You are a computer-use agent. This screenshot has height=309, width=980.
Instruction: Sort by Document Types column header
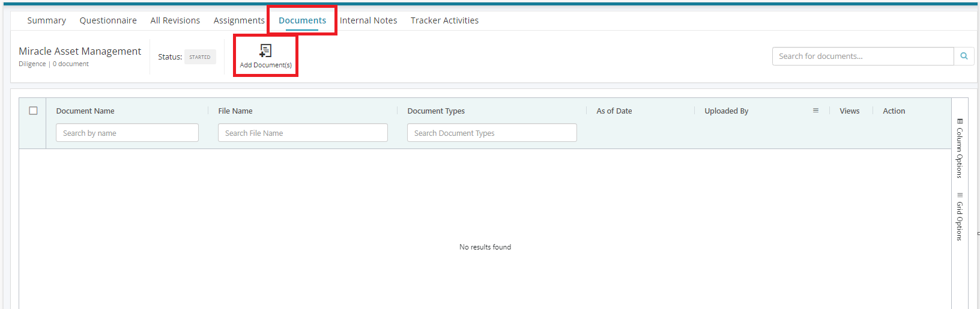point(436,111)
